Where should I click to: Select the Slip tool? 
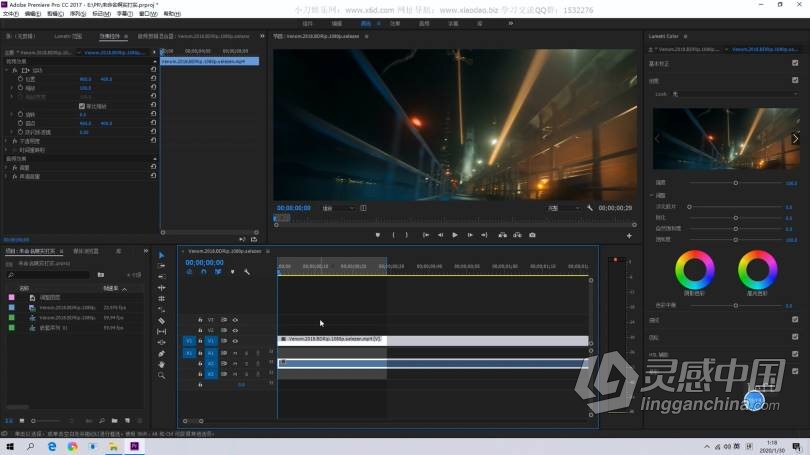pos(161,332)
